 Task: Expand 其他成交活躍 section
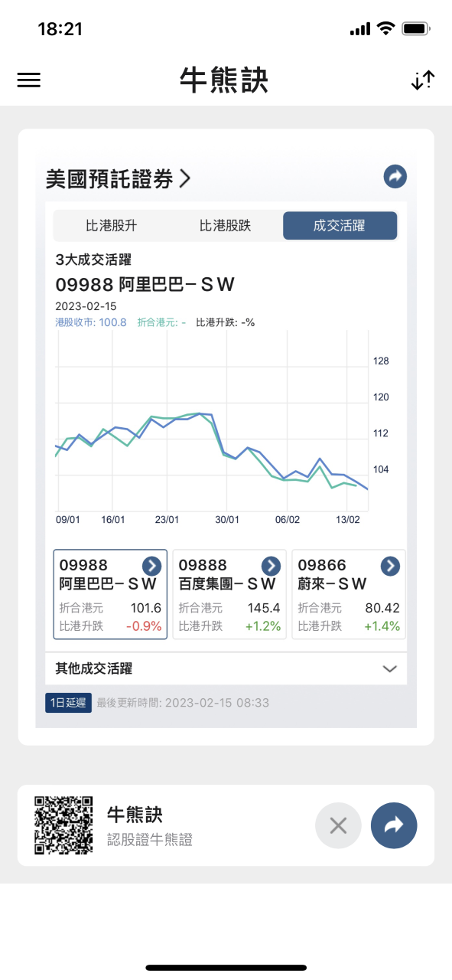pos(226,668)
